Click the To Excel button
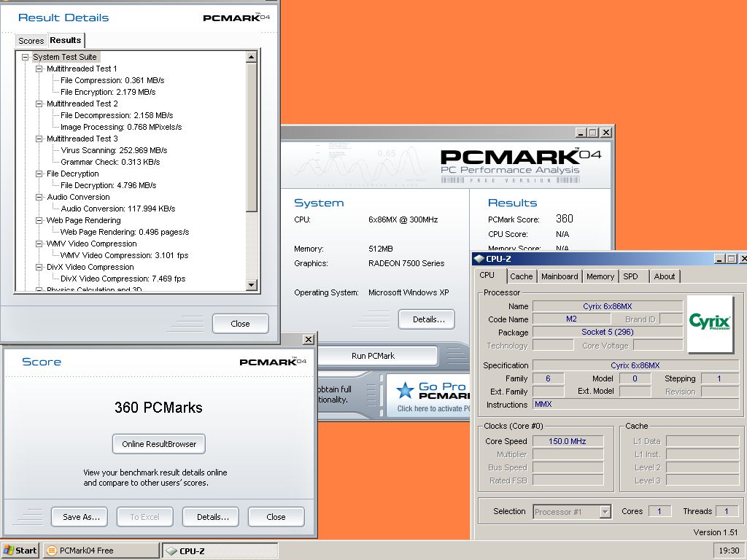The image size is (747, 560). [145, 517]
